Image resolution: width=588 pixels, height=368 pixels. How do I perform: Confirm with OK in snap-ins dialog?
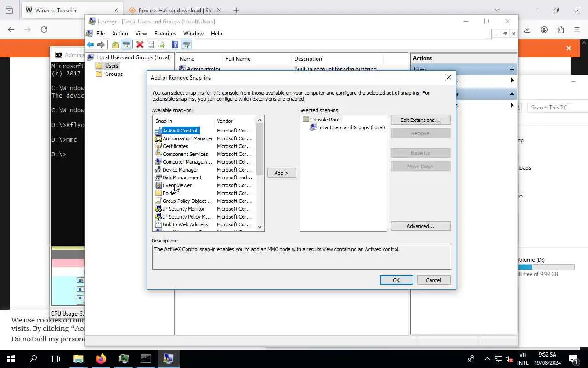click(x=396, y=280)
